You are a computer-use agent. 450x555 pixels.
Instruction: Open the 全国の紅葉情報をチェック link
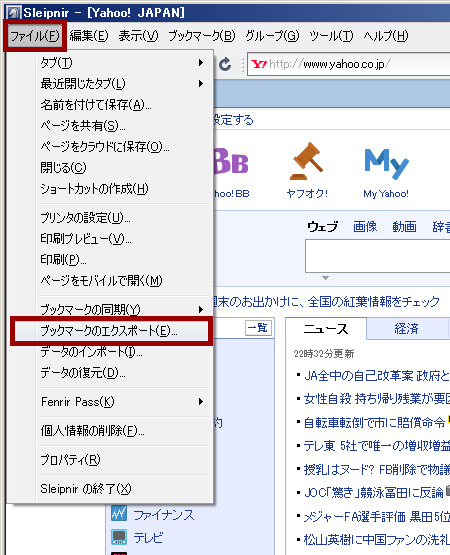tap(374, 302)
